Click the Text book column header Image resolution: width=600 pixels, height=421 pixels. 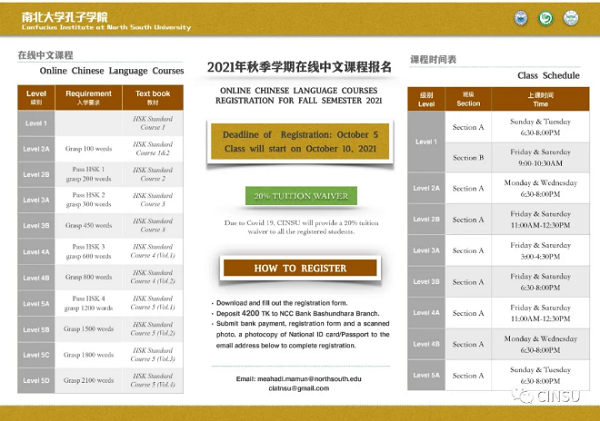click(153, 97)
